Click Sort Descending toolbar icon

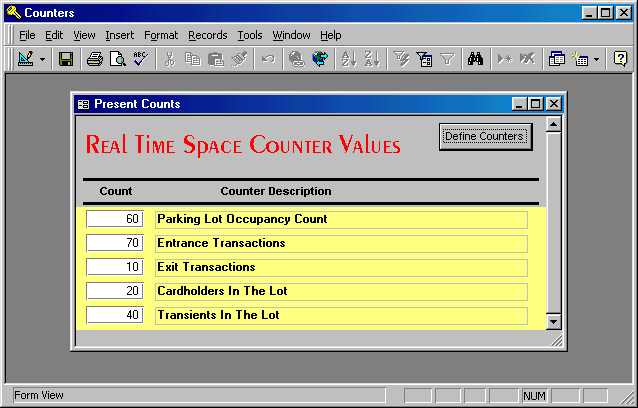pos(370,59)
